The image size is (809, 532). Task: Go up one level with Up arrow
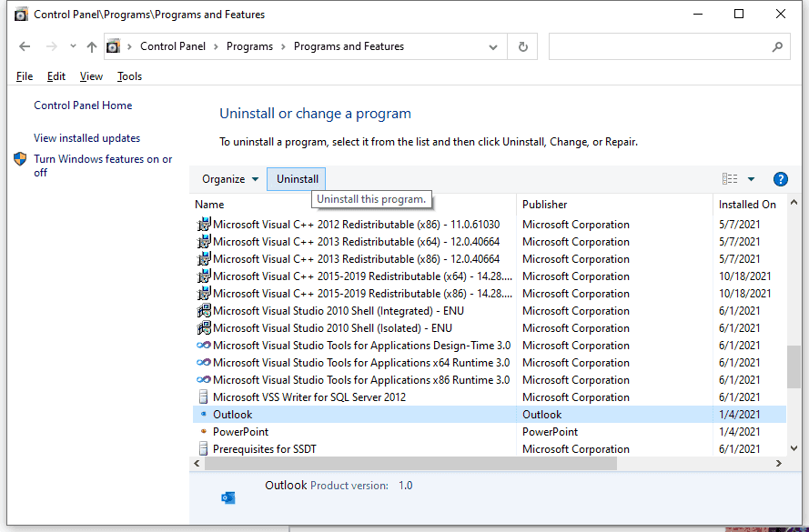(x=91, y=47)
